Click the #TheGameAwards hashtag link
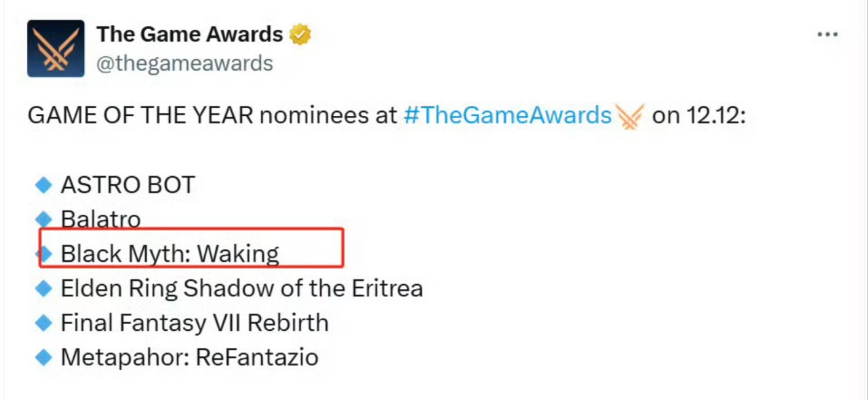Screen dimensions: 868x400 pos(507,115)
